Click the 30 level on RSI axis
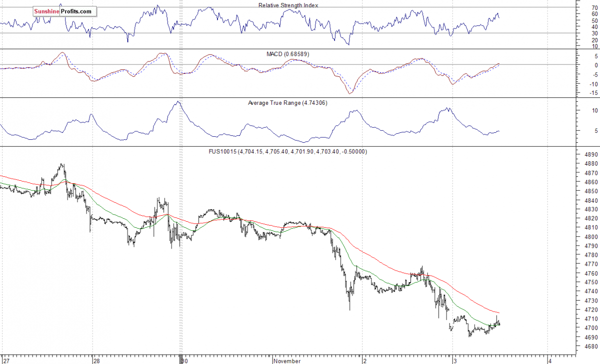The height and width of the screenshot is (364, 600). [594, 33]
